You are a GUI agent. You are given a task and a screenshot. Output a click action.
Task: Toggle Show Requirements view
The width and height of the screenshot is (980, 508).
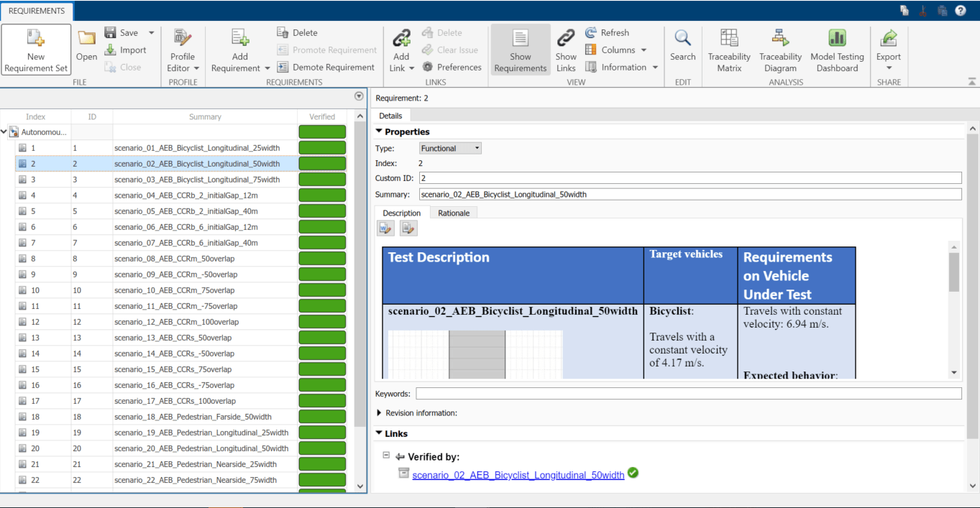click(x=521, y=50)
